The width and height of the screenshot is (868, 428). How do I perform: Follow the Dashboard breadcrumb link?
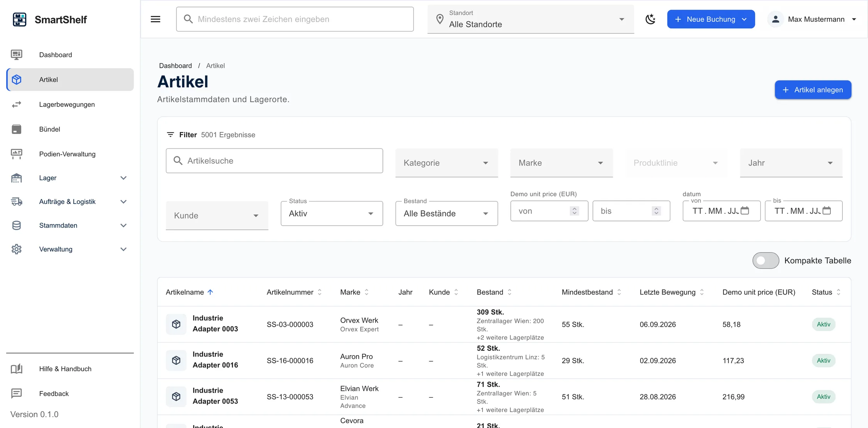point(175,66)
